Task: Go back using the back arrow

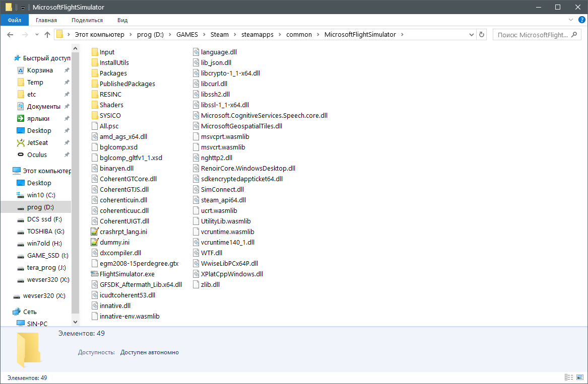Action: tap(10, 34)
